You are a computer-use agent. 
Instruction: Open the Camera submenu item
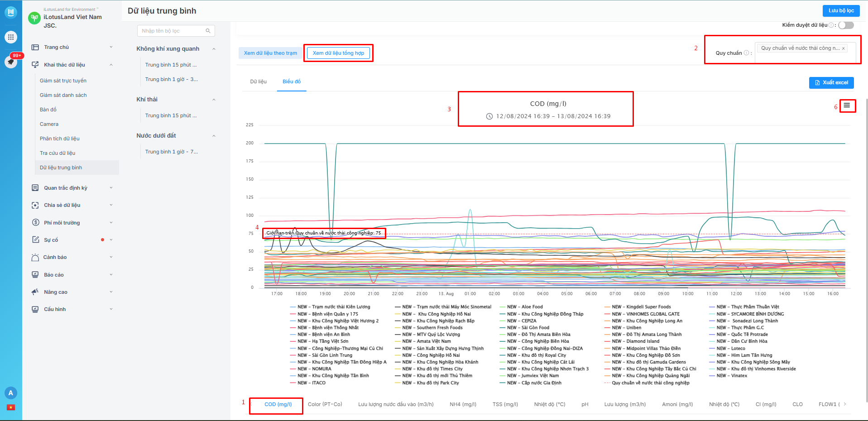[49, 124]
